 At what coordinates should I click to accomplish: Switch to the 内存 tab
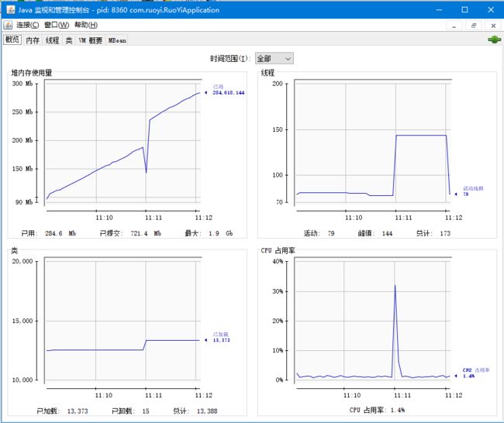point(33,40)
